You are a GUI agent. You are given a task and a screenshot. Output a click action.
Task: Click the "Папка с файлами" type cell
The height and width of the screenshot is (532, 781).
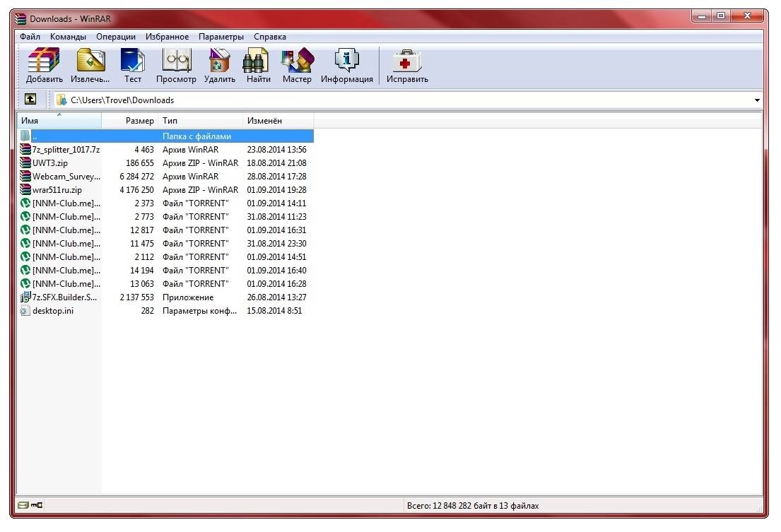click(196, 136)
